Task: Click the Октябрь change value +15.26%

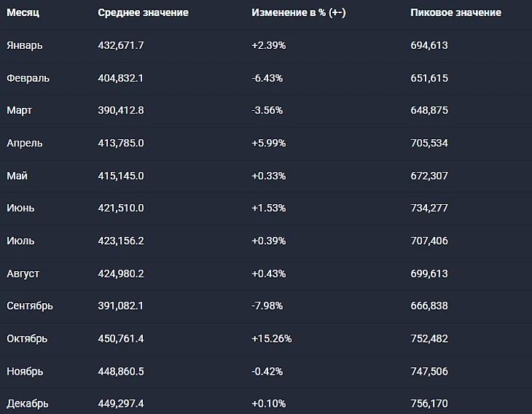Action: 272,339
